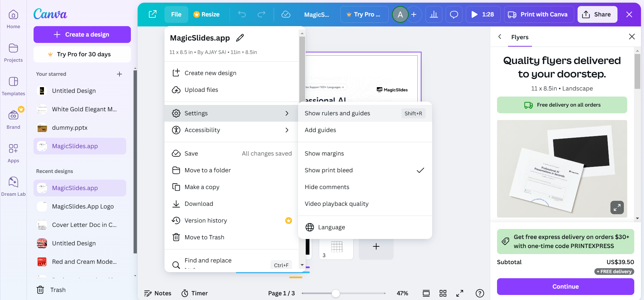Adjust the zoom slider handle
This screenshot has width=644, height=300.
pos(336,293)
